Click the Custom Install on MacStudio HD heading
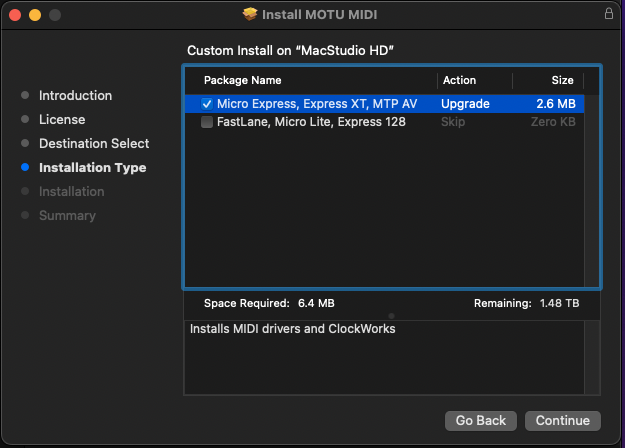 point(290,51)
